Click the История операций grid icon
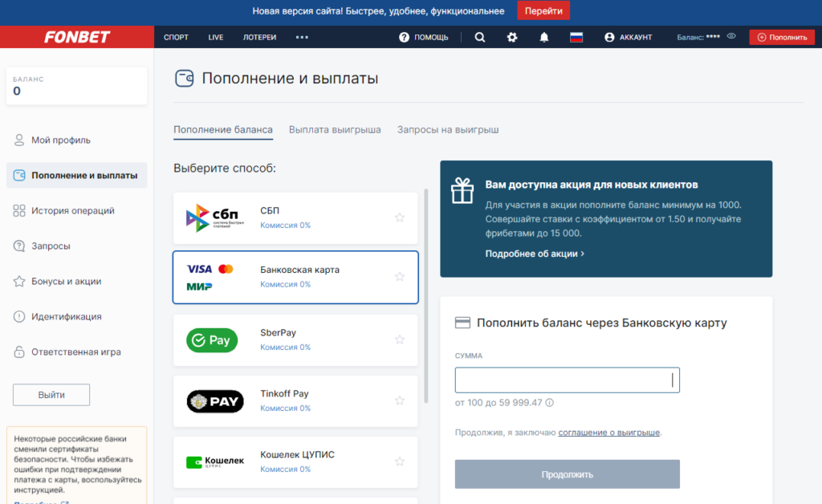This screenshot has width=822, height=504. (x=19, y=210)
